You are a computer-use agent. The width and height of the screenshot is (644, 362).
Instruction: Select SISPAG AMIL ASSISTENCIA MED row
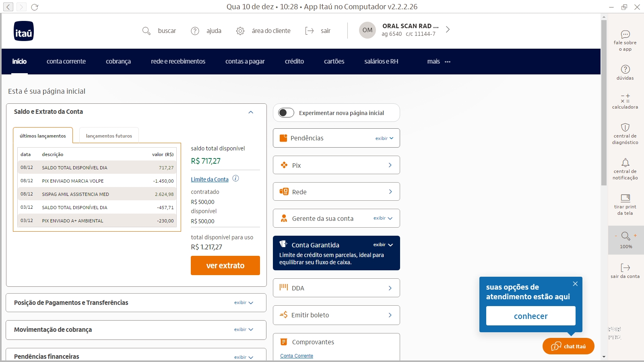pos(97,194)
